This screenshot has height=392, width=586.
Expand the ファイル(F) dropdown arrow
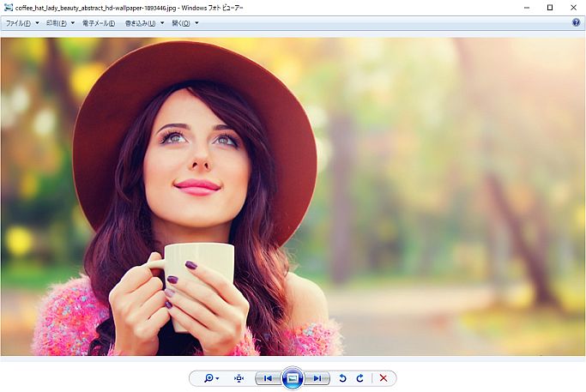click(37, 23)
